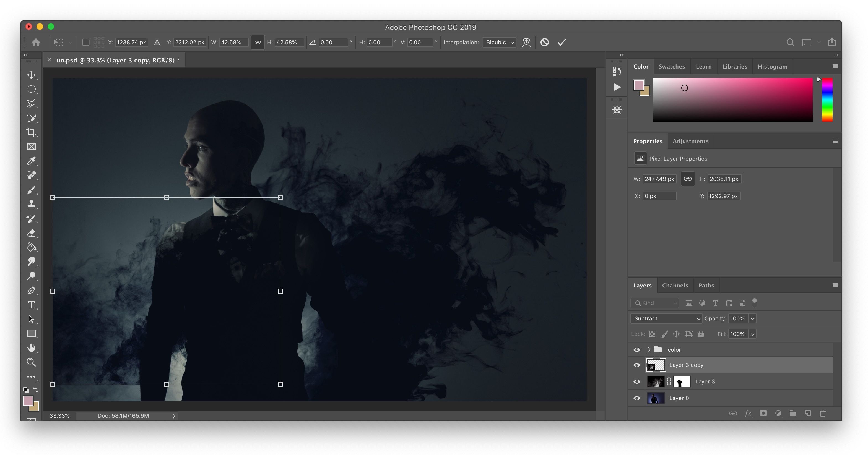Screen dimensions: 868x455
Task: Toggle visibility of Layer 3
Action: (637, 381)
